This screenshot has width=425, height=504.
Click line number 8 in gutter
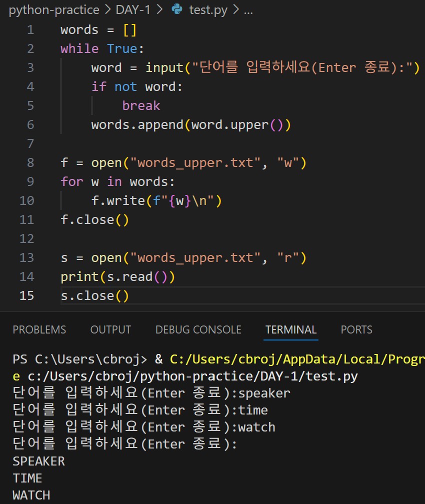(x=30, y=162)
